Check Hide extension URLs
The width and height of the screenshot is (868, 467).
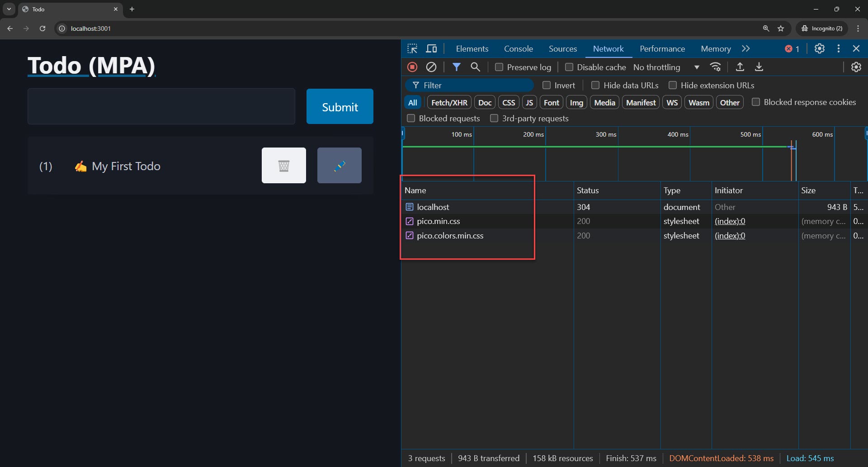673,85
